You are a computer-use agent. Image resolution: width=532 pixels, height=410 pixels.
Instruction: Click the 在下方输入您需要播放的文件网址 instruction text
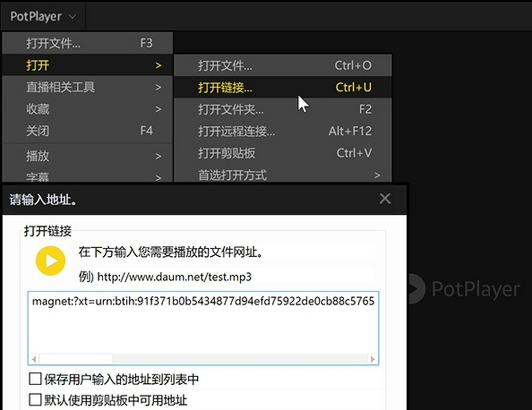172,253
